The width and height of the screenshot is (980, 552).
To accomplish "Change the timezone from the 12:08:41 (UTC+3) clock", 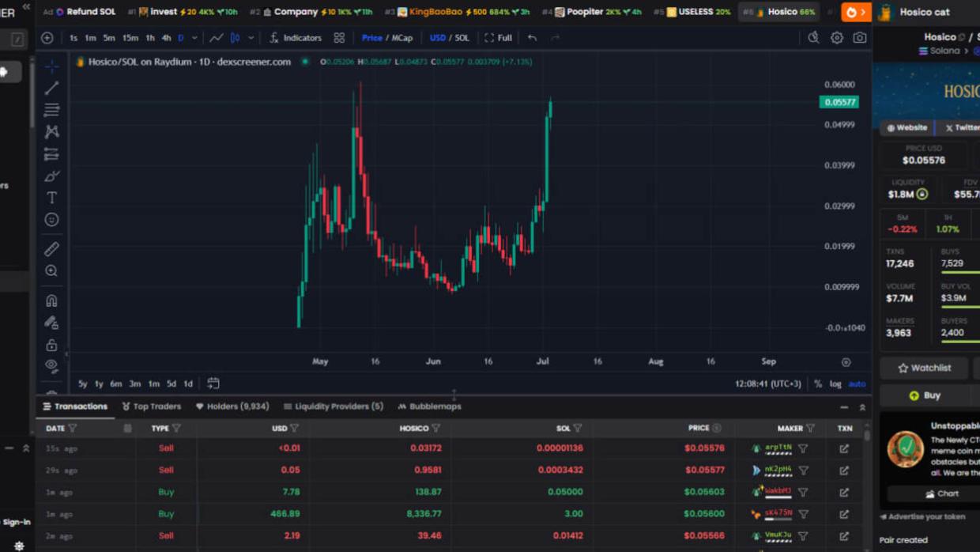I will coord(768,384).
